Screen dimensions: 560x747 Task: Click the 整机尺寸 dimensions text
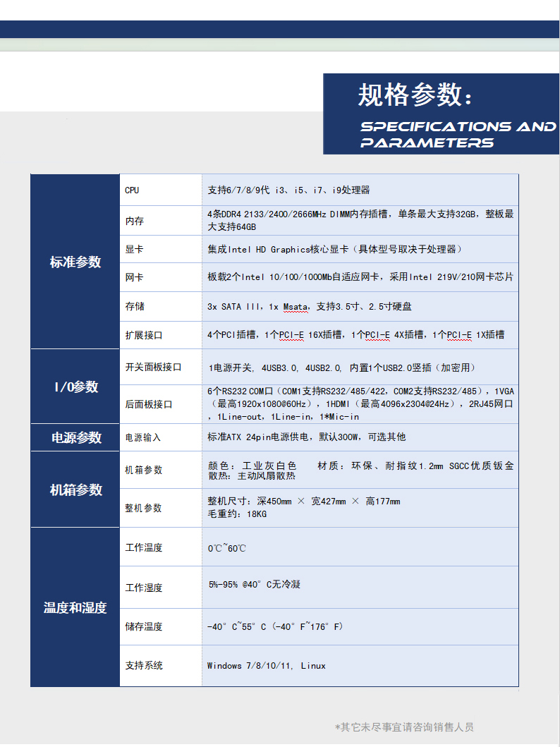(x=303, y=502)
